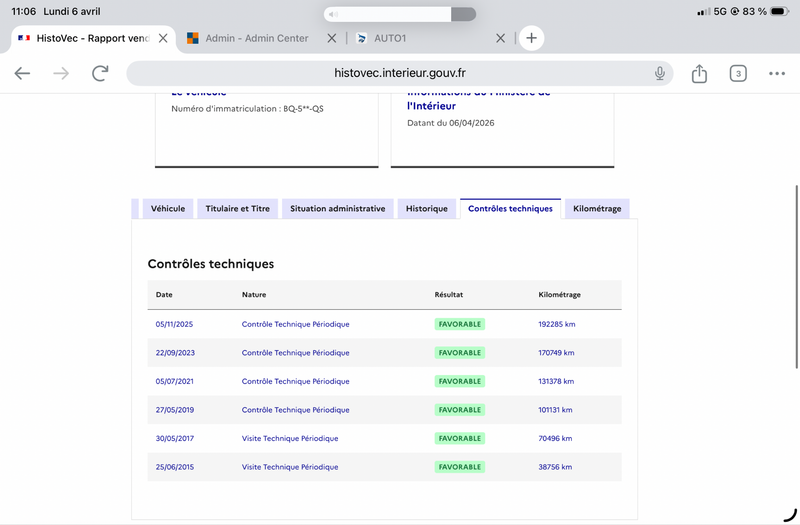Open the browser three-dots menu
Screen dimensions: 800x525
[x=777, y=73]
